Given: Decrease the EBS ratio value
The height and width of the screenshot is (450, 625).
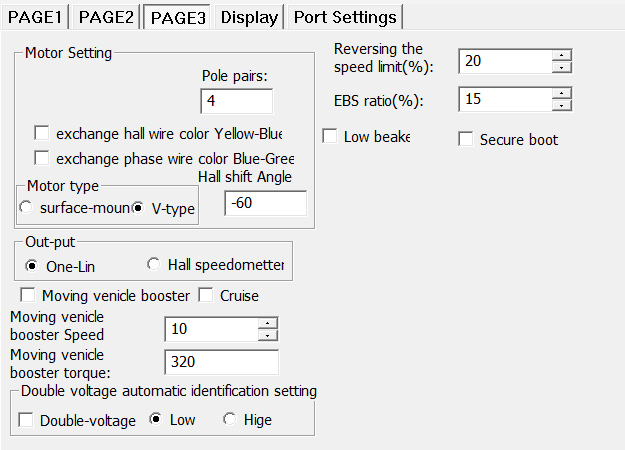Looking at the screenshot, I should click(562, 106).
